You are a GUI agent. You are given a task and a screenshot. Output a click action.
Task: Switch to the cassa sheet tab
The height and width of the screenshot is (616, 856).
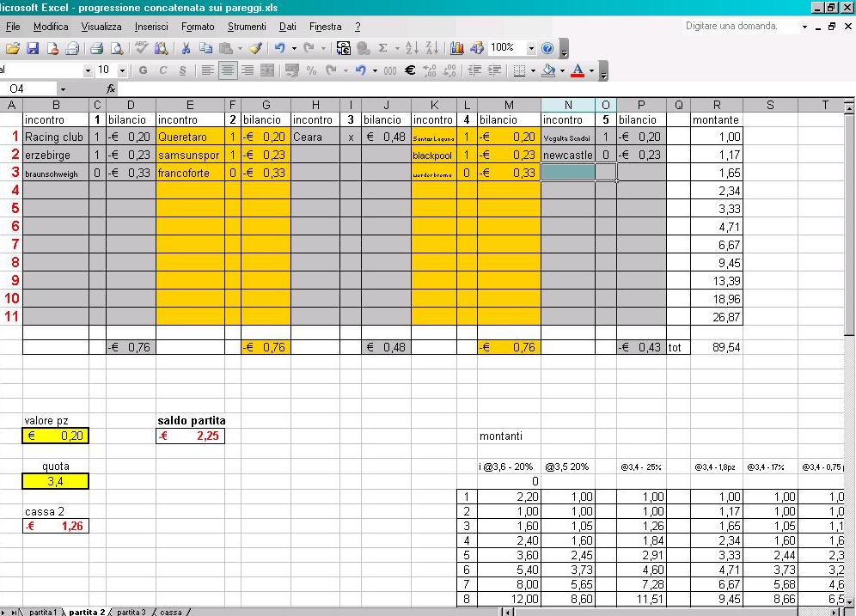(171, 613)
